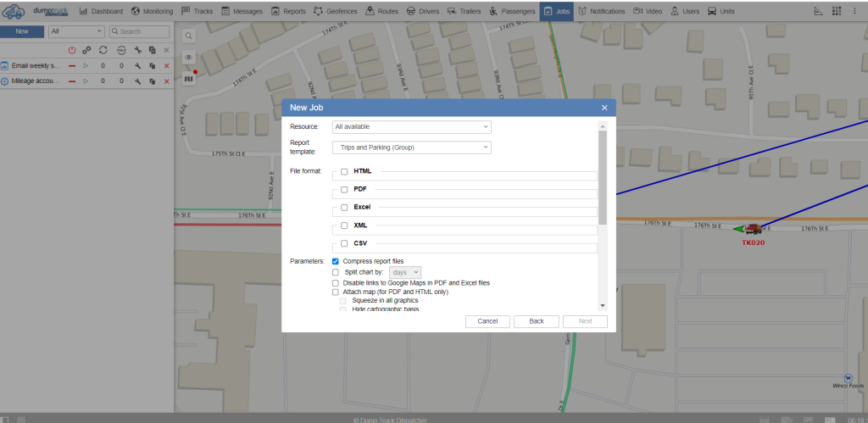Image resolution: width=868 pixels, height=423 pixels.
Task: Switch to the Monitoring tab
Action: pyautogui.click(x=153, y=11)
